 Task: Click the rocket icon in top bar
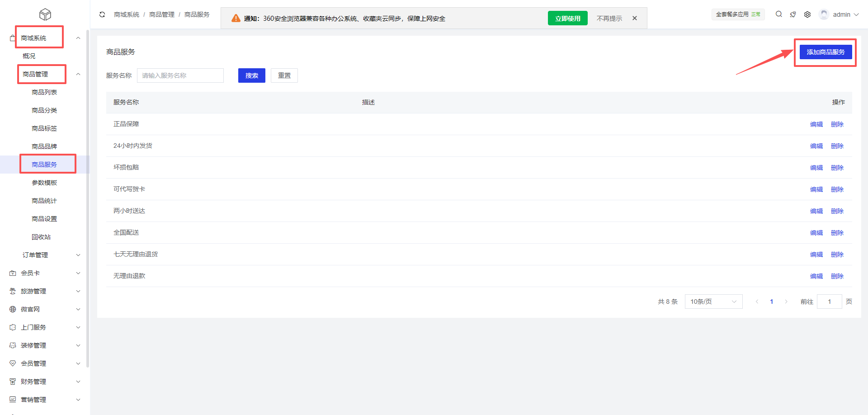click(793, 14)
